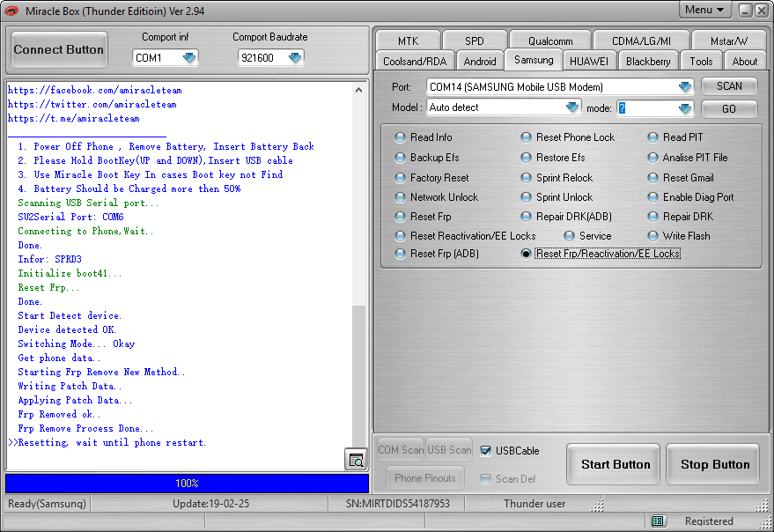774x532 pixels.
Task: Open the About tab
Action: pos(744,62)
